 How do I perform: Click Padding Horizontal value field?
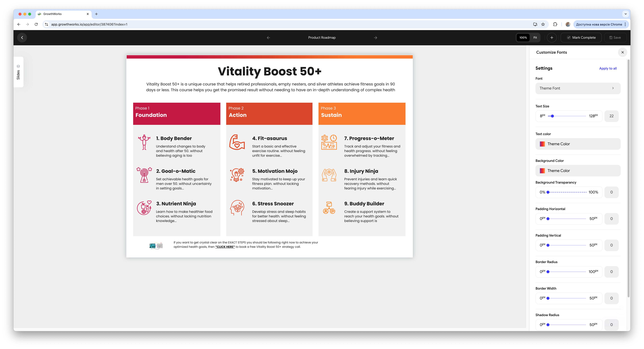pos(611,219)
